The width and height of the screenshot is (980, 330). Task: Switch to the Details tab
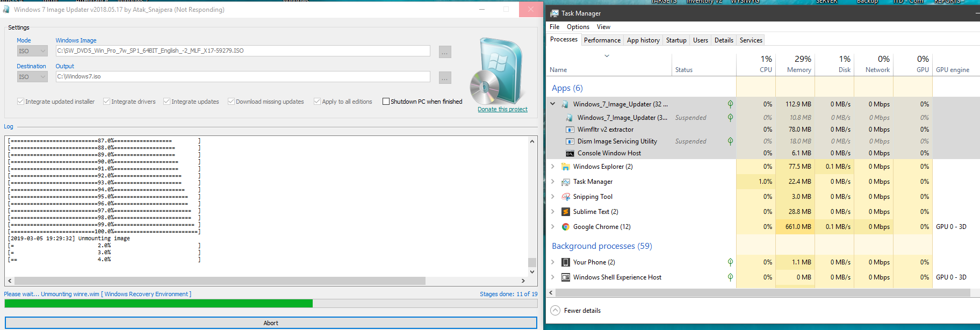pyautogui.click(x=724, y=40)
